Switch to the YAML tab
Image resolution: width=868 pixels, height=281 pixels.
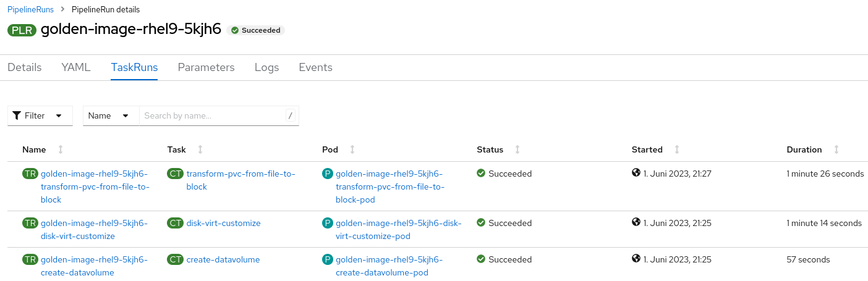point(76,67)
